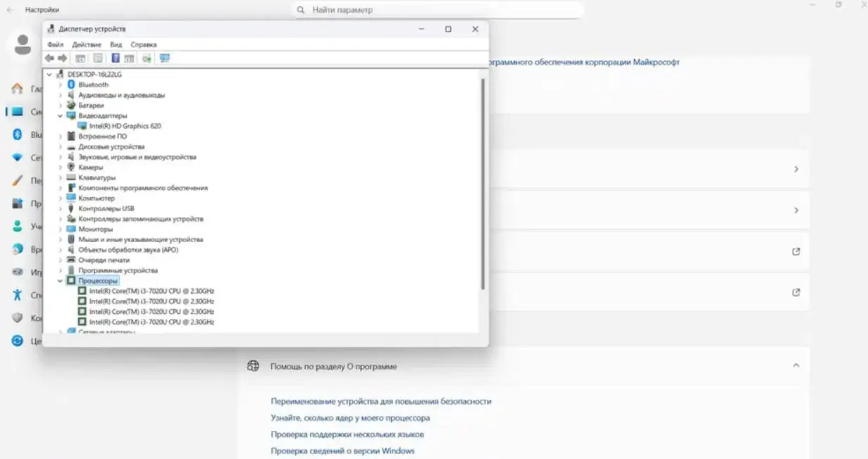Open the Справка menu
Viewport: 868px width, 459px height.
coord(144,44)
